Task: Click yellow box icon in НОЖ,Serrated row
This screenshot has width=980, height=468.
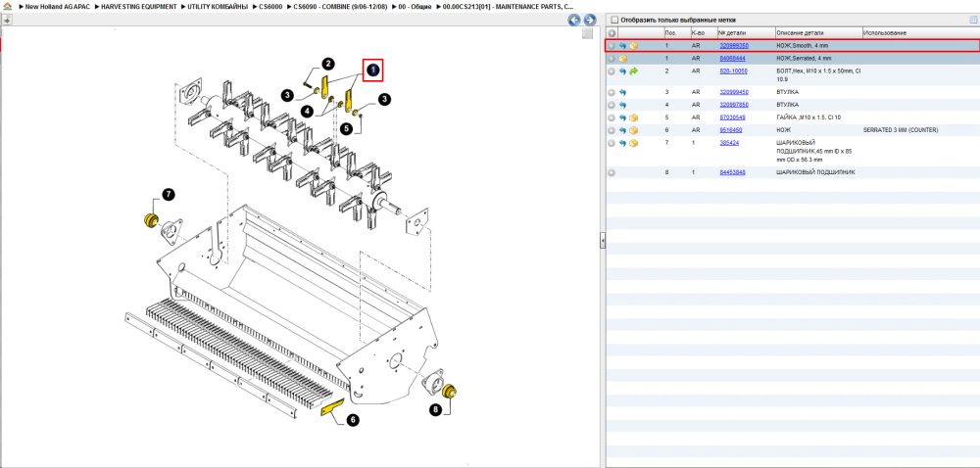Action: click(x=623, y=59)
